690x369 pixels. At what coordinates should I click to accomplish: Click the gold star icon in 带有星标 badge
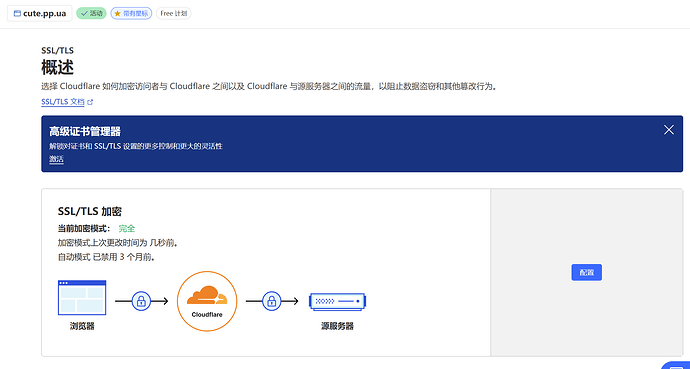tap(117, 14)
